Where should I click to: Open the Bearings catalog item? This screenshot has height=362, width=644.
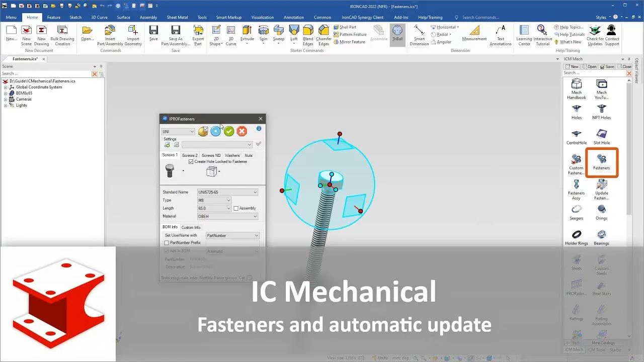click(602, 237)
